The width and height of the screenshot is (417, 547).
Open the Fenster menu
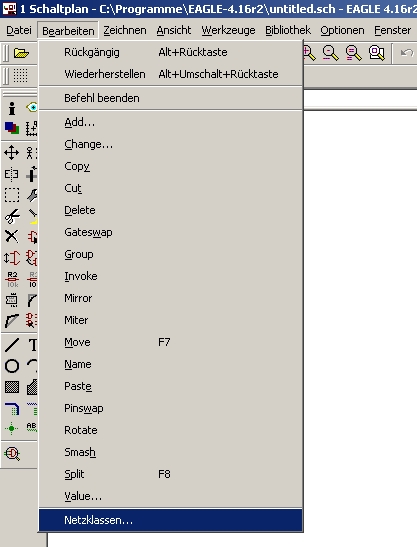(x=393, y=31)
